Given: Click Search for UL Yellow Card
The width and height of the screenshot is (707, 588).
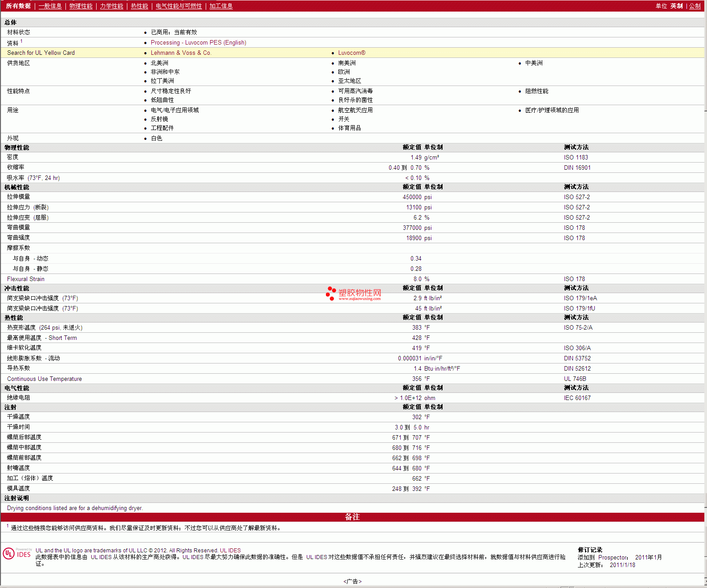Looking at the screenshot, I should 41,53.
